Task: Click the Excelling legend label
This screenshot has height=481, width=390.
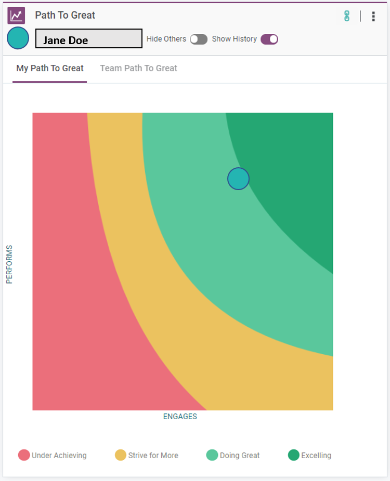Action: pyautogui.click(x=316, y=455)
